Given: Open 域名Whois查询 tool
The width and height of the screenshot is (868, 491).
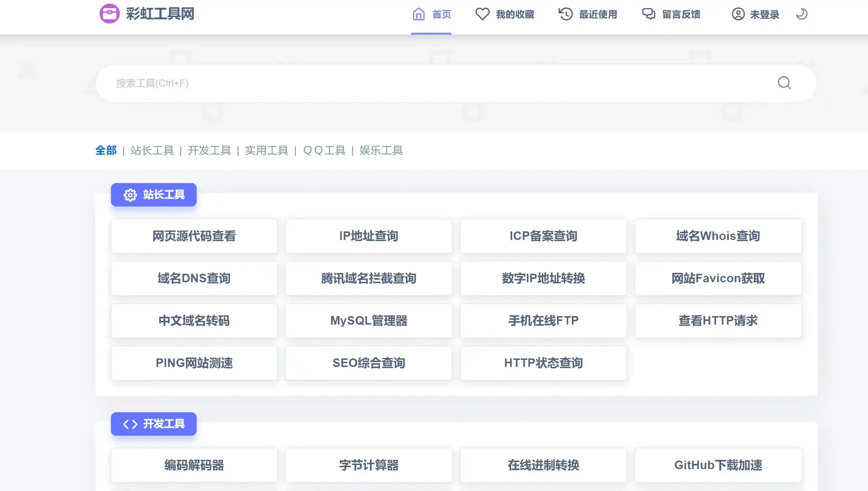Looking at the screenshot, I should (x=718, y=235).
